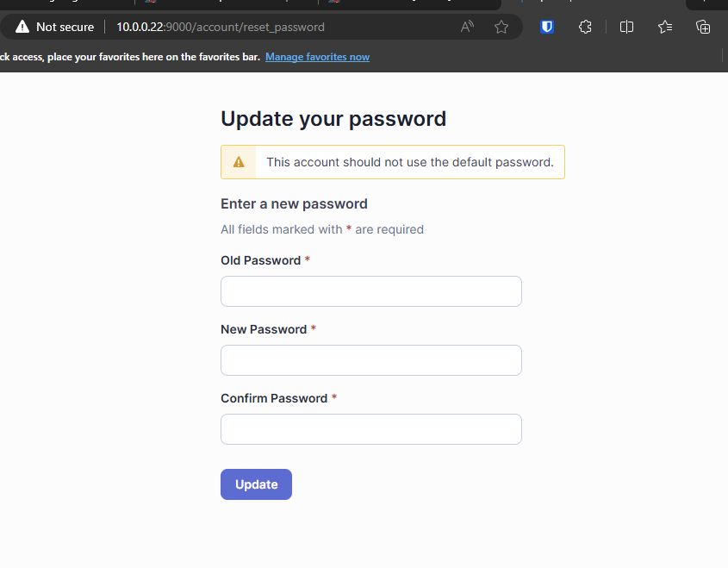Click into the New Password field
Screen dimensions: 728x568
tap(371, 360)
